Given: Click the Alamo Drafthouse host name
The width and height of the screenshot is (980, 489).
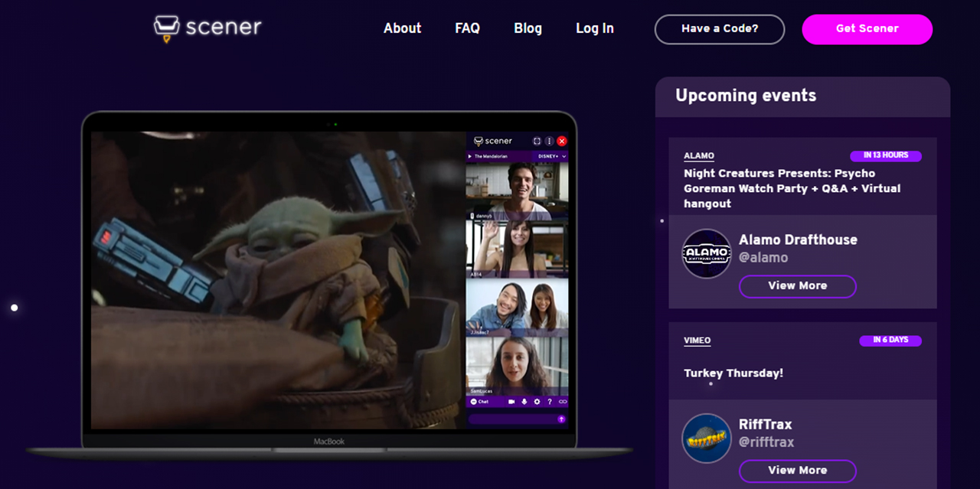Looking at the screenshot, I should [x=798, y=240].
